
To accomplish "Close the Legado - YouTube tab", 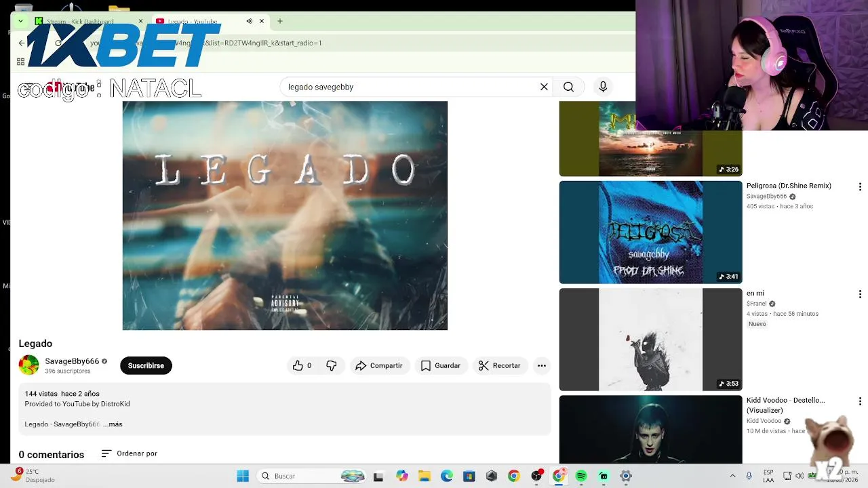I will (x=262, y=21).
